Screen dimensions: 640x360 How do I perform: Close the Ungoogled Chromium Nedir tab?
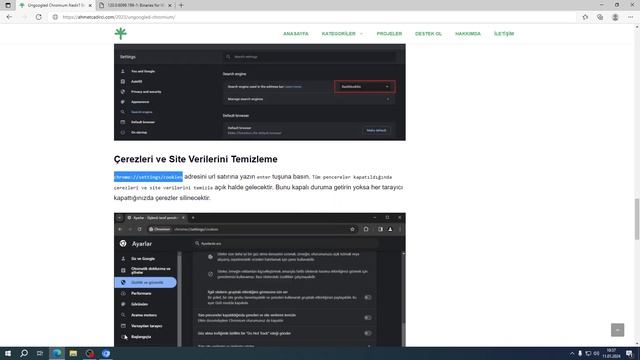point(90,5)
